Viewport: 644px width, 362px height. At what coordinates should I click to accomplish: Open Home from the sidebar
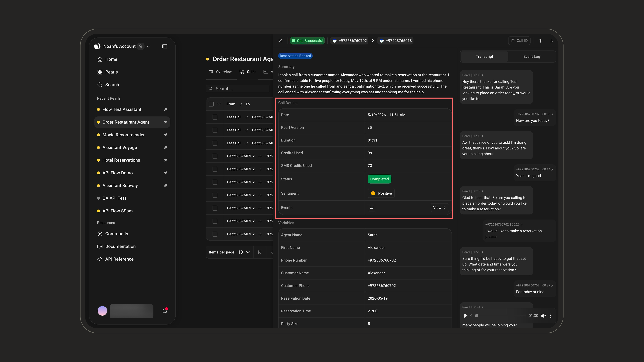[132, 59]
